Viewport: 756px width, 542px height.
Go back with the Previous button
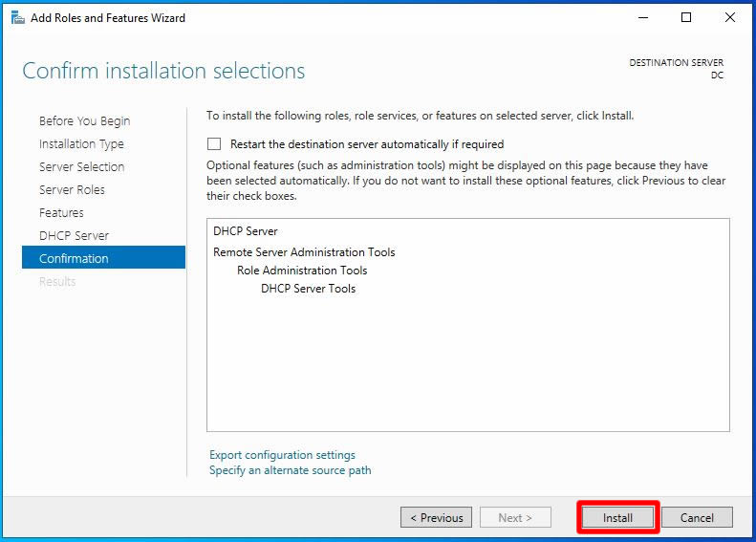coord(437,517)
